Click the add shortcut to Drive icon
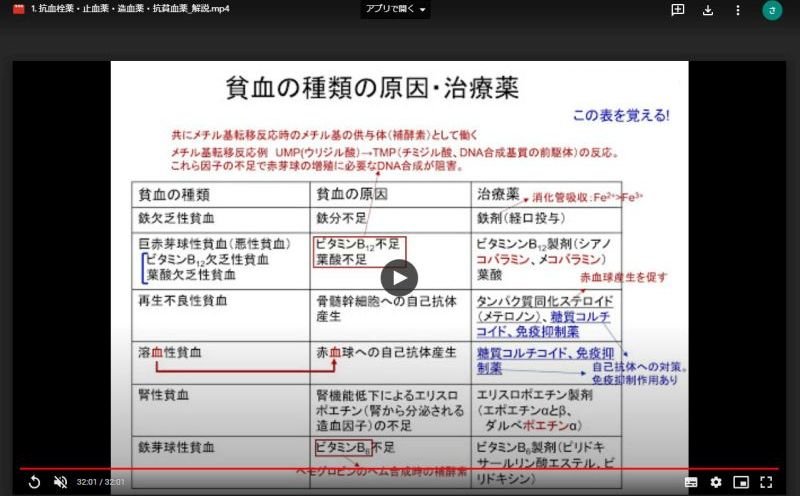 click(678, 10)
